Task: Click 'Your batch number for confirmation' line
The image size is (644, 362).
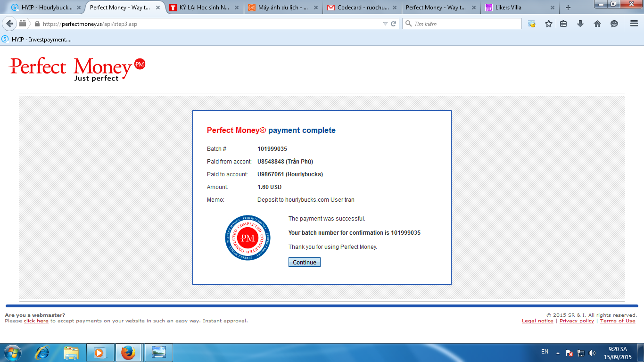Action: [x=355, y=233]
